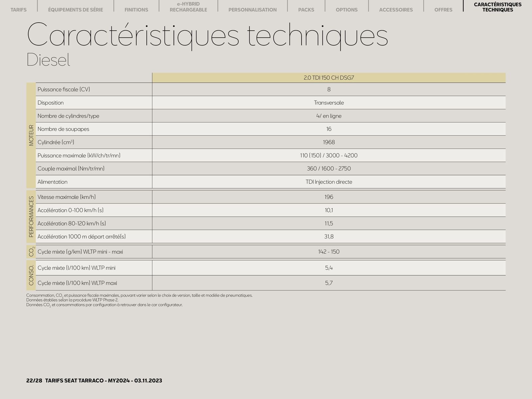Image resolution: width=532 pixels, height=399 pixels.
Task: Select the 'Disposition' row label
Action: 51,103
